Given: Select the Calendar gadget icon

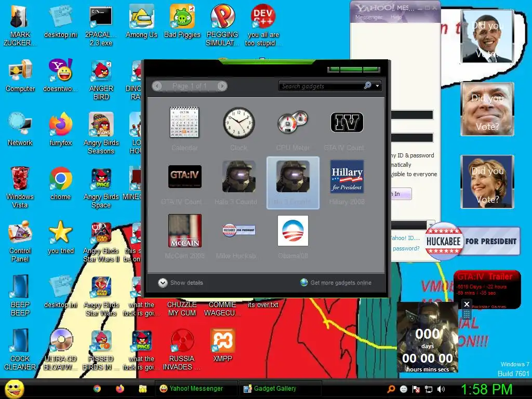Looking at the screenshot, I should click(184, 123).
